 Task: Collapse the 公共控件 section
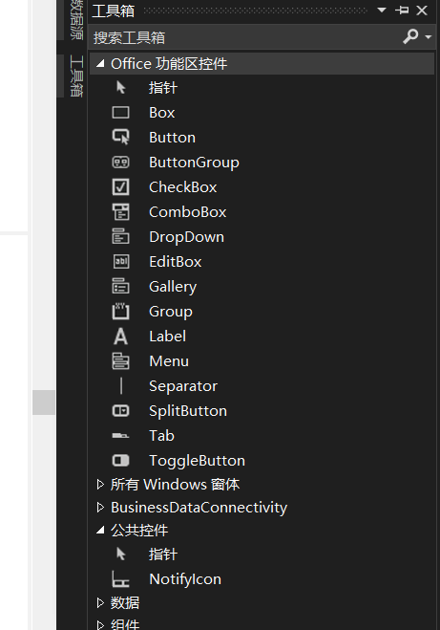click(x=100, y=530)
